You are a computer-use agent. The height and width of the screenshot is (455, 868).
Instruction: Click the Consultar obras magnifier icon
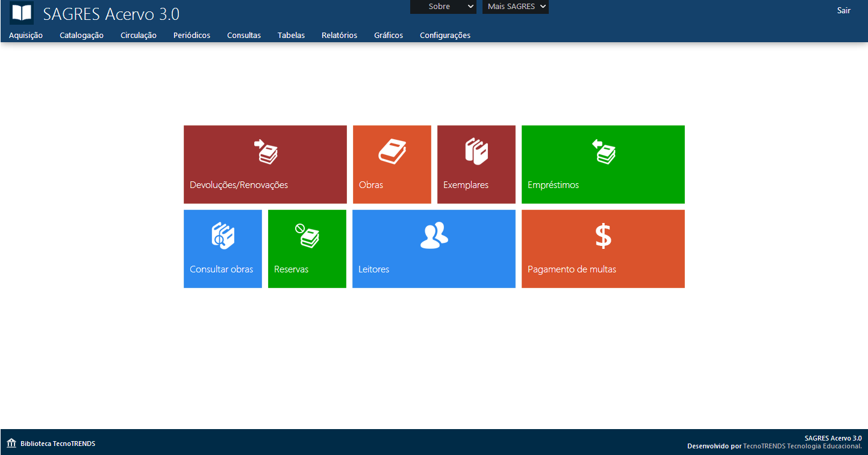coord(223,236)
